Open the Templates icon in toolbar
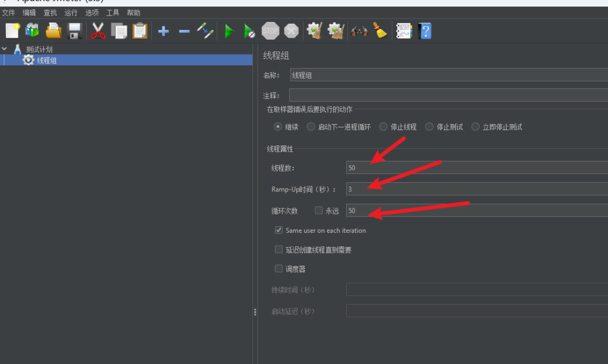 tap(32, 30)
